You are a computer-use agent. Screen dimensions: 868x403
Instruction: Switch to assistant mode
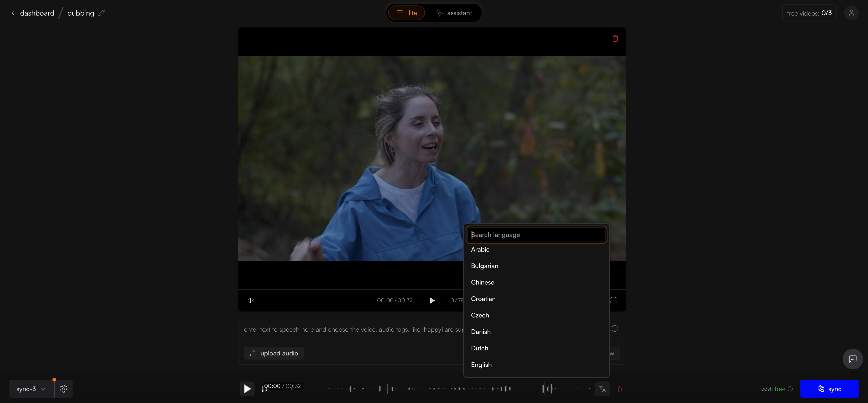pyautogui.click(x=453, y=13)
